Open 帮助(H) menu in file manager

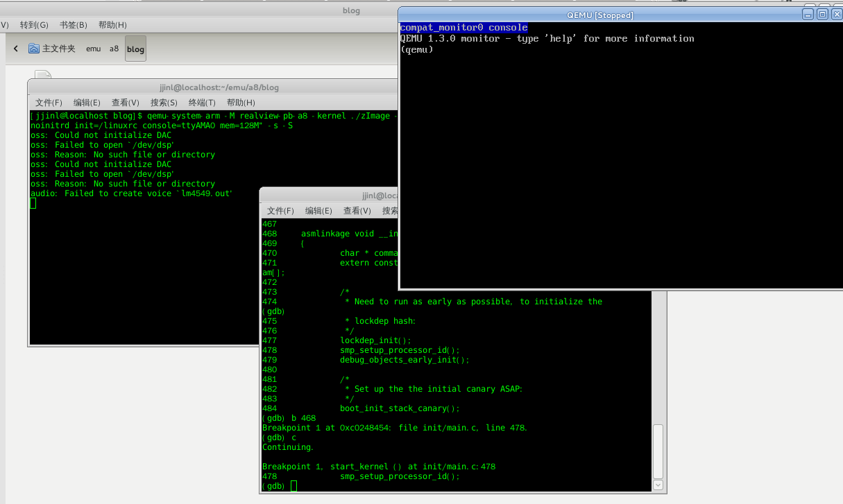pyautogui.click(x=112, y=25)
